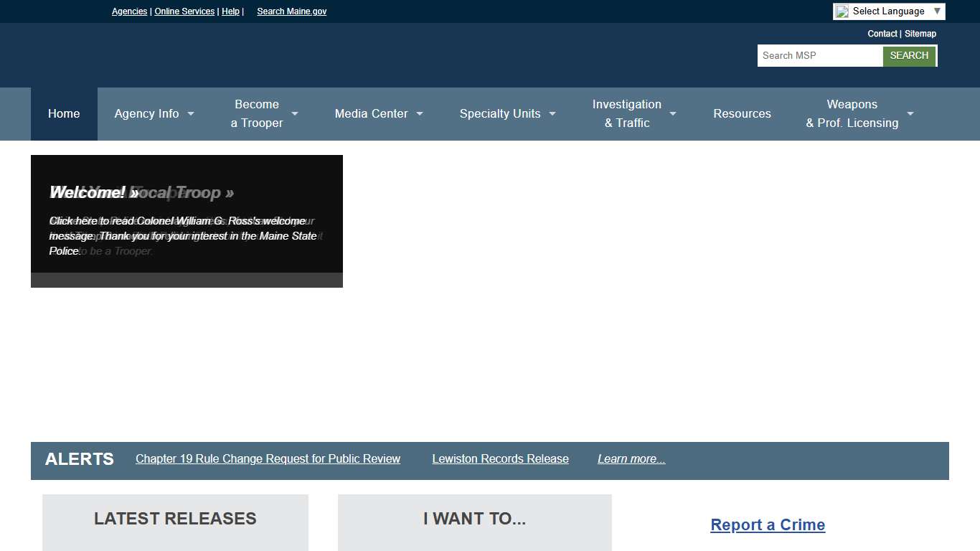Viewport: 980px width, 551px height.
Task: Focus the Search MSP input field
Action: [819, 56]
